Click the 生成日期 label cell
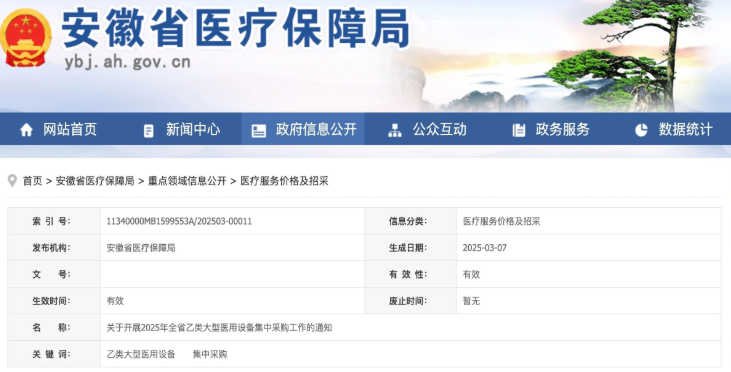The width and height of the screenshot is (731, 372). point(411,248)
